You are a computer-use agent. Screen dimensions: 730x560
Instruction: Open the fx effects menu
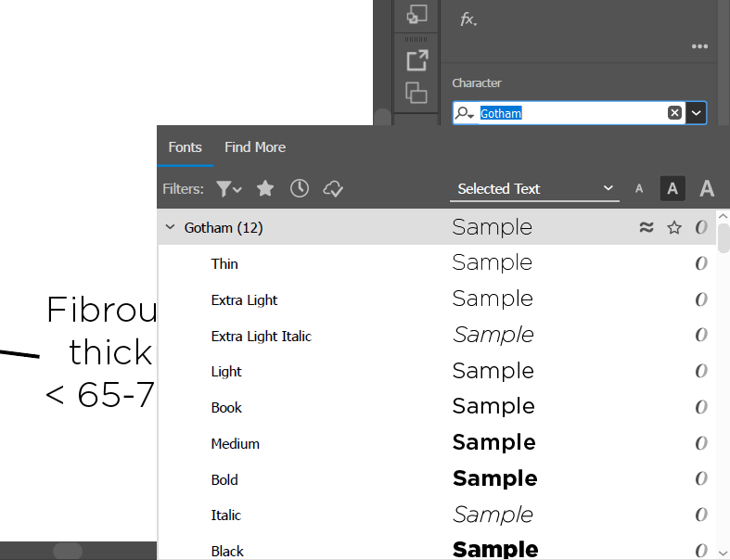coord(467,19)
